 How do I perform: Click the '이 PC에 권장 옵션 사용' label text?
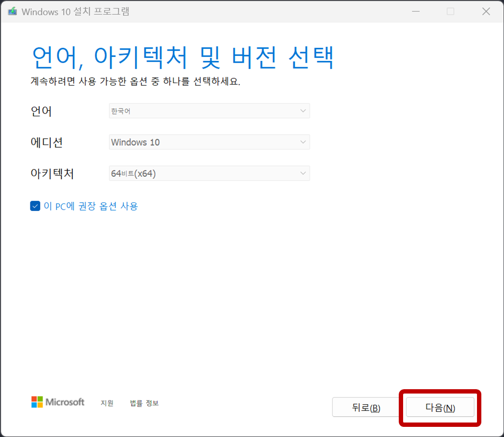(x=91, y=206)
